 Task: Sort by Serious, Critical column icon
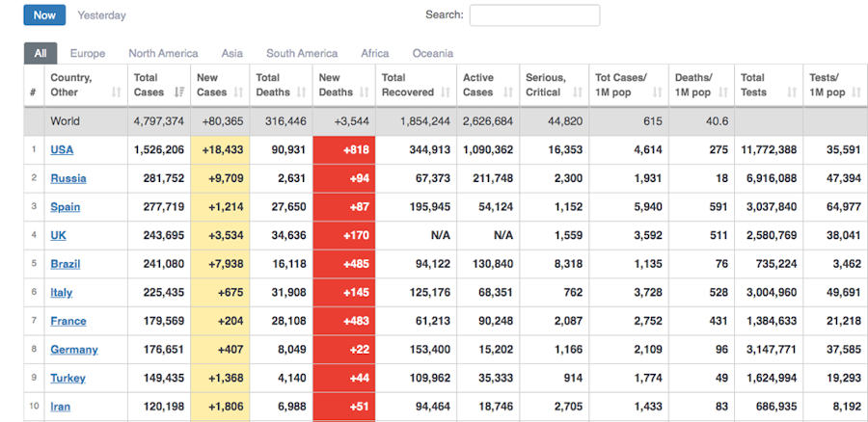pos(577,92)
